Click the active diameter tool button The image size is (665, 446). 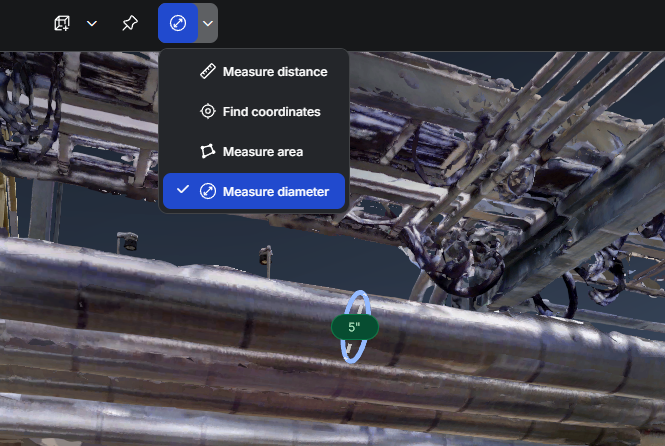point(178,23)
